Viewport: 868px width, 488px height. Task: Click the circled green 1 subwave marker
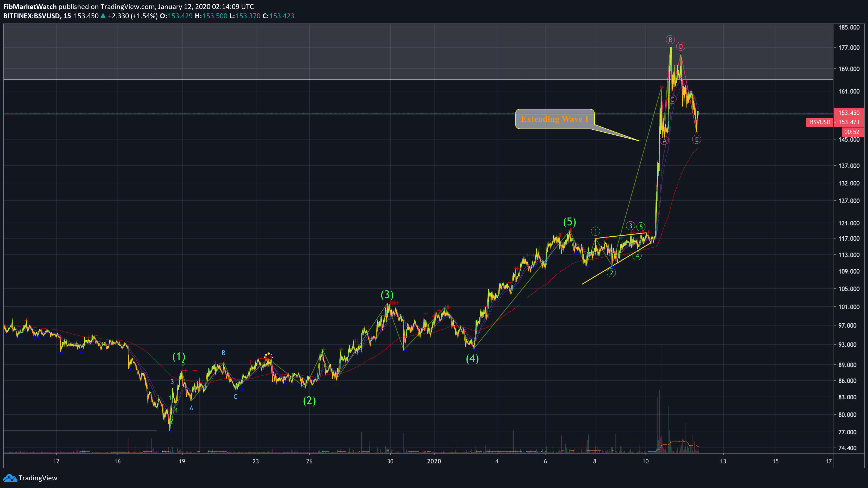[x=596, y=231]
